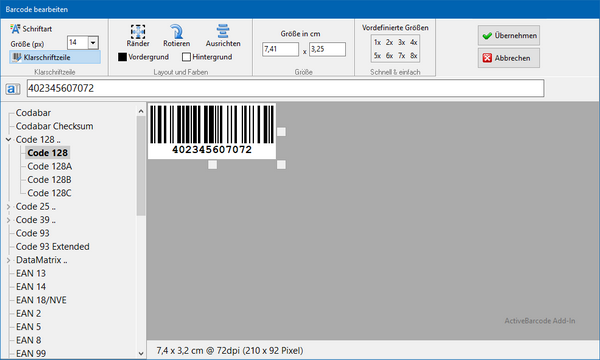This screenshot has width=600, height=360.
Task: Select Code 93 barcode type
Action: [x=33, y=233]
